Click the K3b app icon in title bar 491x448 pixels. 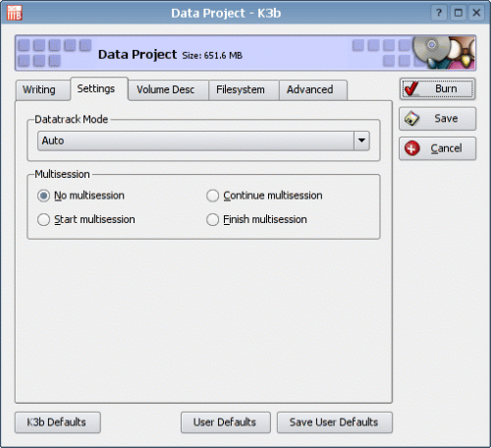pyautogui.click(x=15, y=13)
